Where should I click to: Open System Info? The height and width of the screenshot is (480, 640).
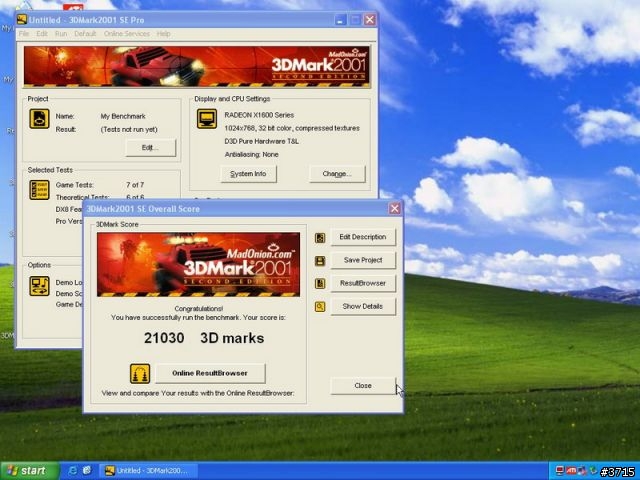[248, 174]
